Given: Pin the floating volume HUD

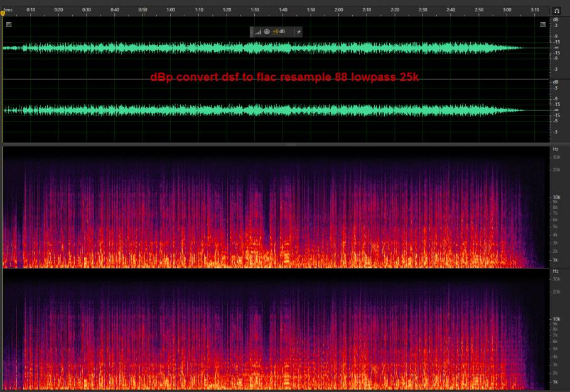Looking at the screenshot, I should pyautogui.click(x=299, y=31).
